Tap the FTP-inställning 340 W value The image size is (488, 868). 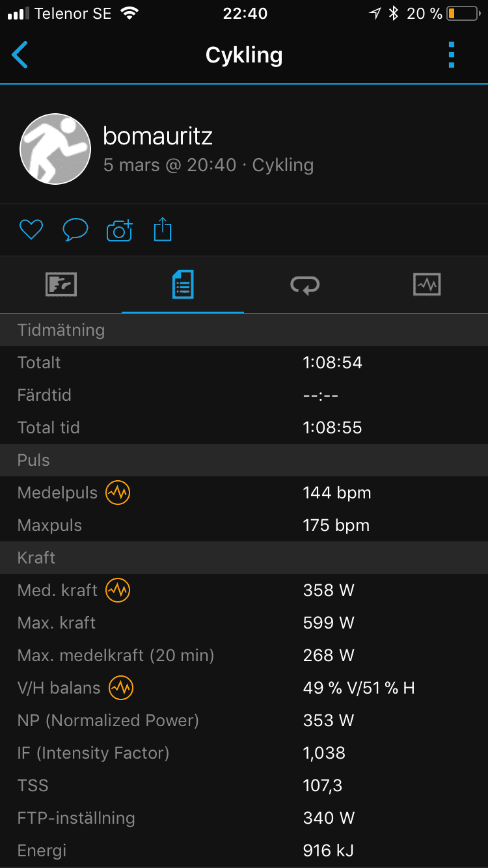(329, 818)
